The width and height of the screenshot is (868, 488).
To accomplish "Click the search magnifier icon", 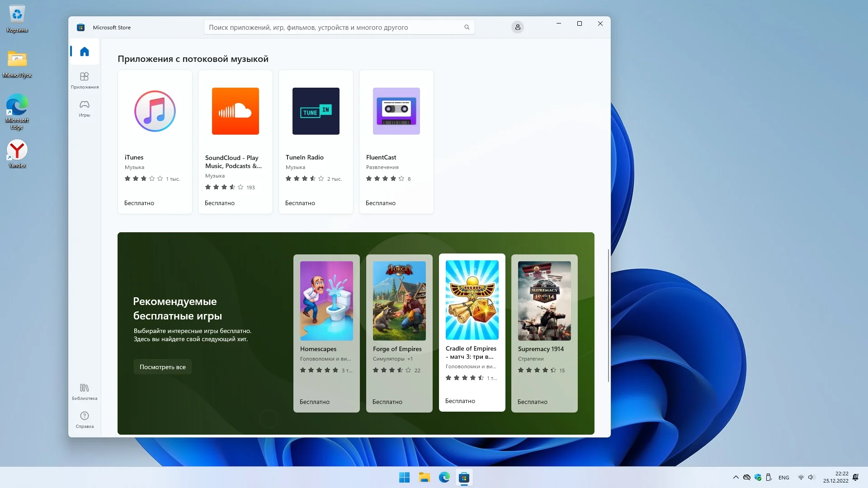I will coord(467,27).
